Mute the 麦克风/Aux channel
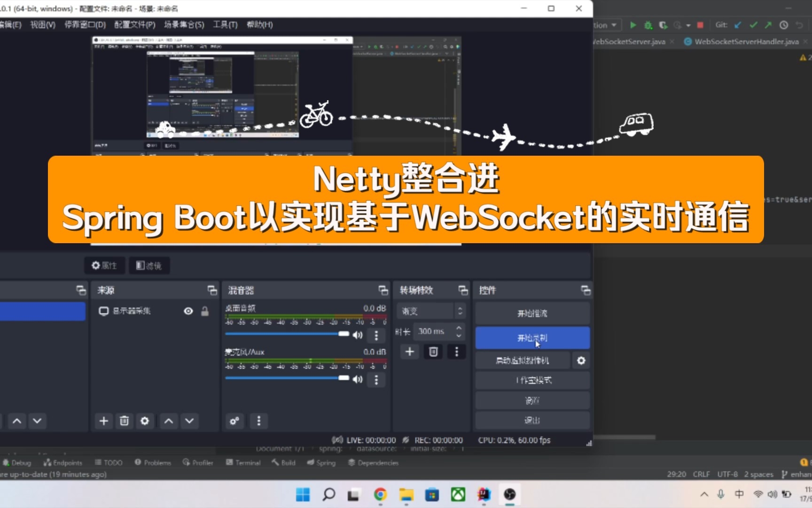This screenshot has height=508, width=812. click(358, 379)
